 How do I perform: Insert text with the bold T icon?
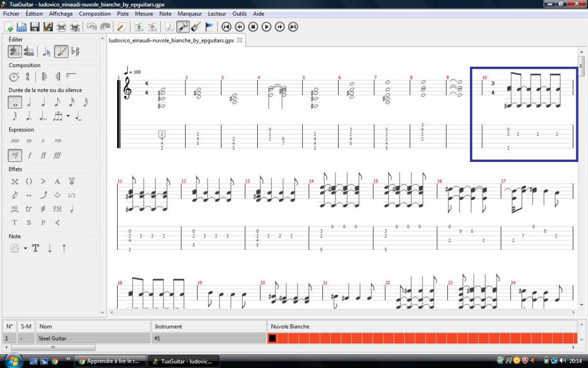(x=36, y=248)
